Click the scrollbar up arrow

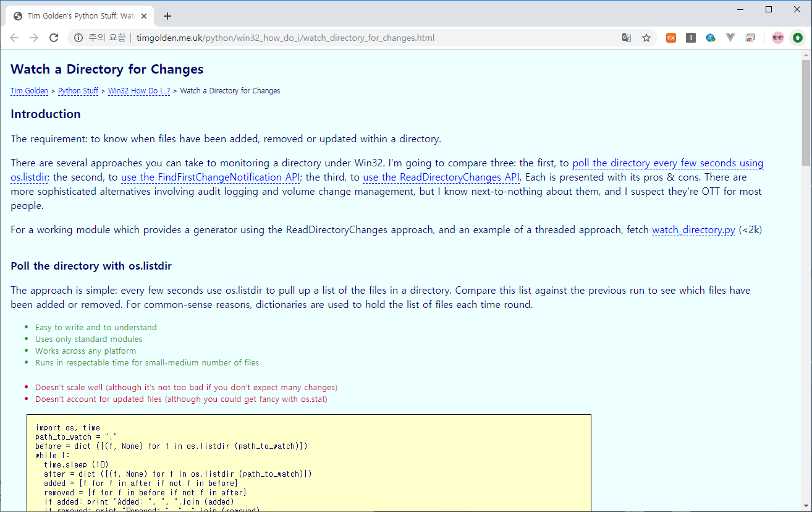[x=806, y=55]
